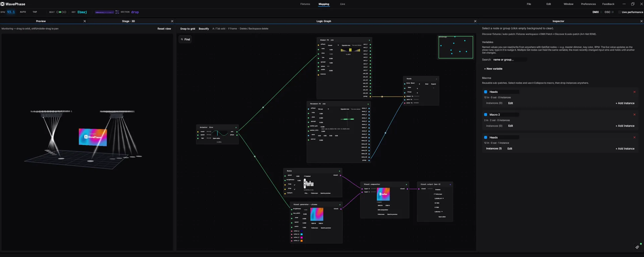The height and width of the screenshot is (257, 644).
Task: Open the File menu
Action: click(x=529, y=4)
